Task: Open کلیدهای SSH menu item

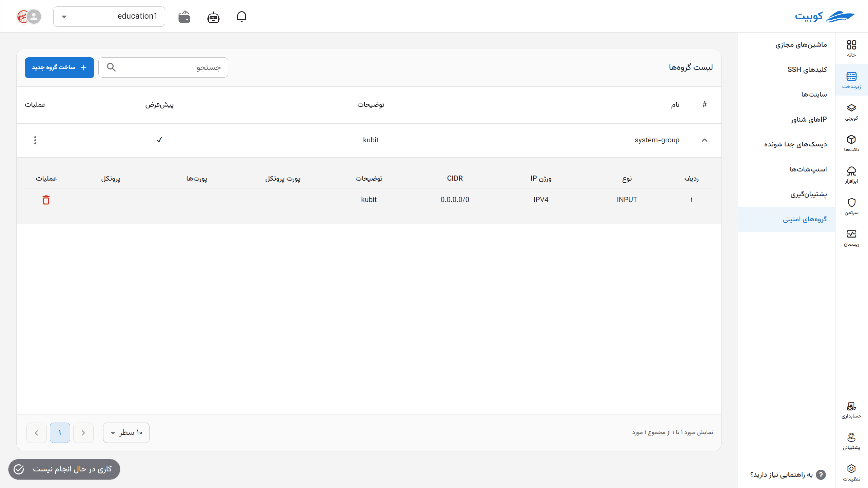Action: click(787, 69)
